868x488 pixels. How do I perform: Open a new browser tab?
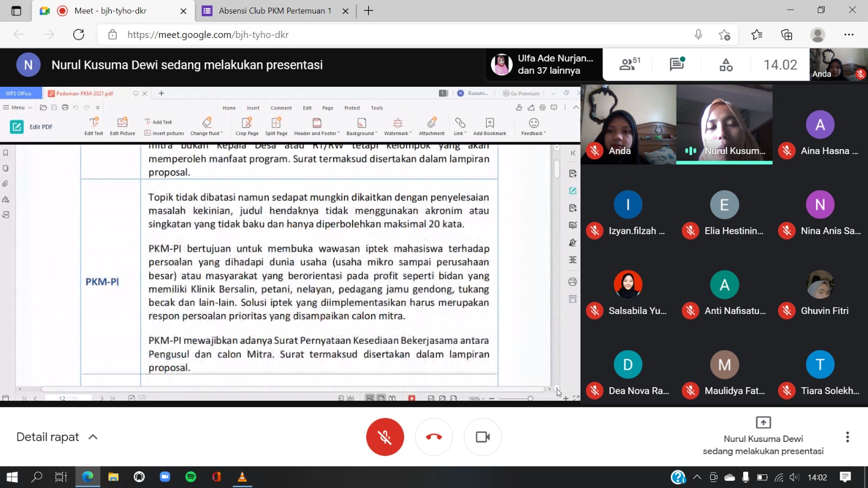click(x=369, y=11)
